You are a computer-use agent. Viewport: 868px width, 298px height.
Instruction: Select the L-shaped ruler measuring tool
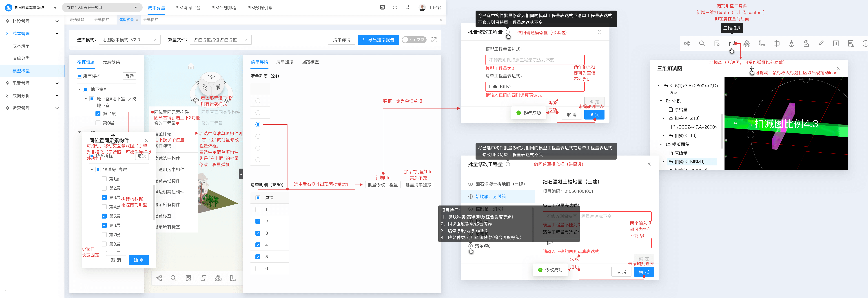pos(762,43)
